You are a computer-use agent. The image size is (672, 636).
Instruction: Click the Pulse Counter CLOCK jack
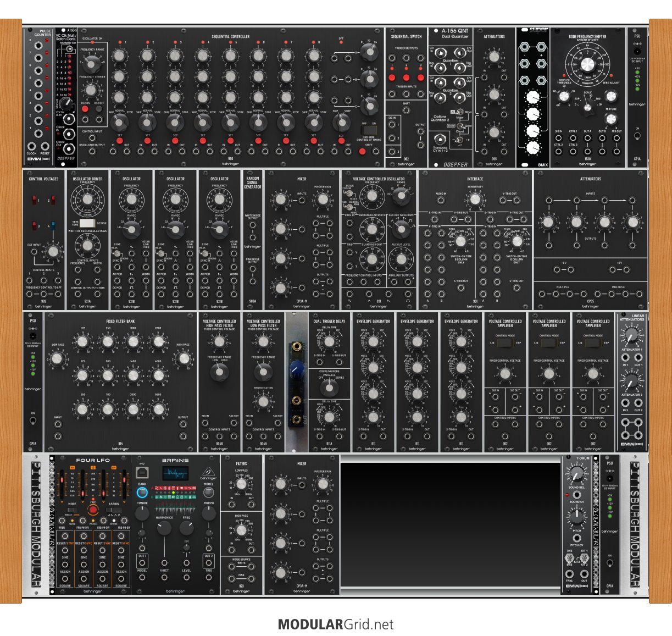pos(32,147)
